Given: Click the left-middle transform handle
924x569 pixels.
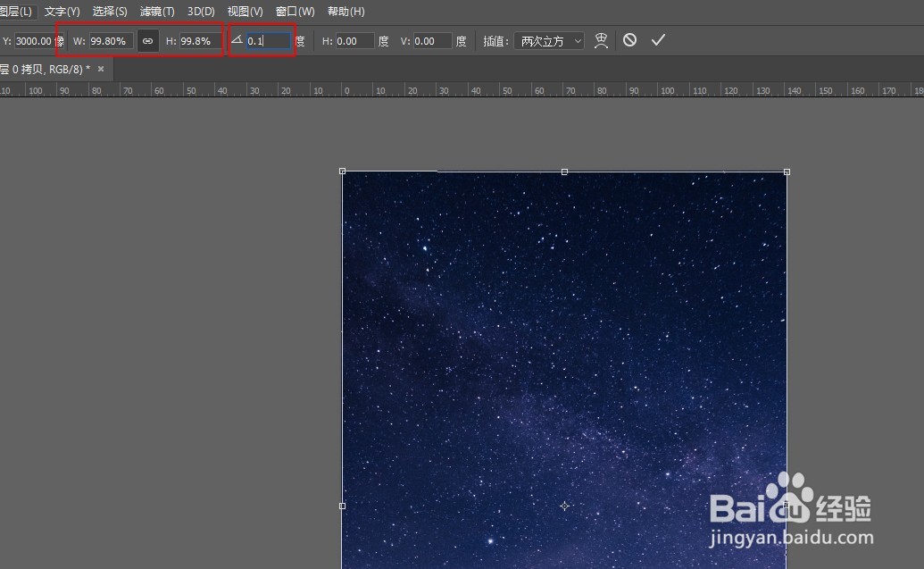Looking at the screenshot, I should pos(343,506).
